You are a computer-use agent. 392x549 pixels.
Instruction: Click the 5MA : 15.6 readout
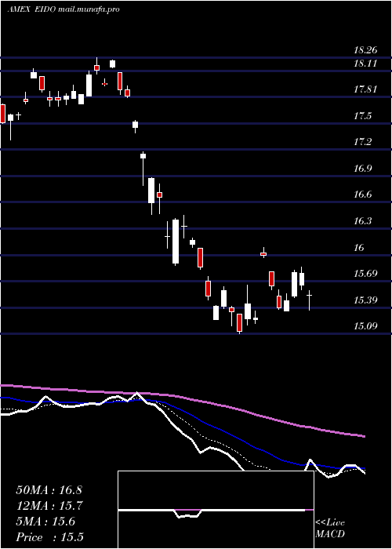45,522
